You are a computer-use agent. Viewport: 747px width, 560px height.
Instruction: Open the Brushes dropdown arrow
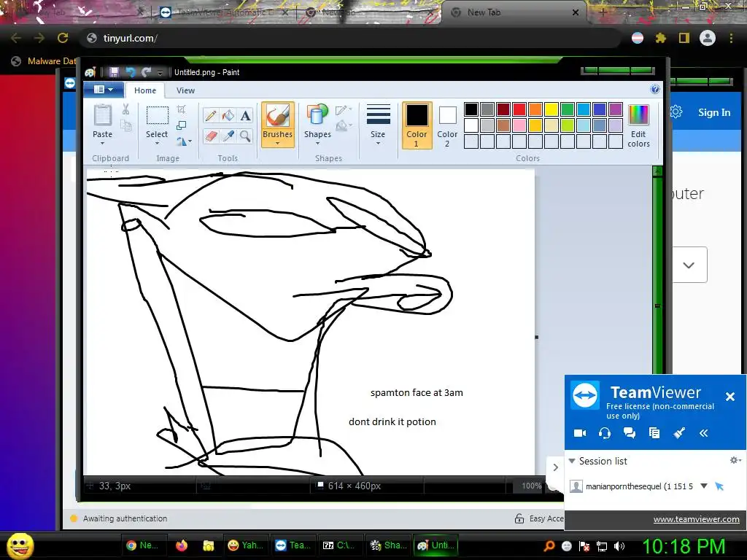[277, 143]
